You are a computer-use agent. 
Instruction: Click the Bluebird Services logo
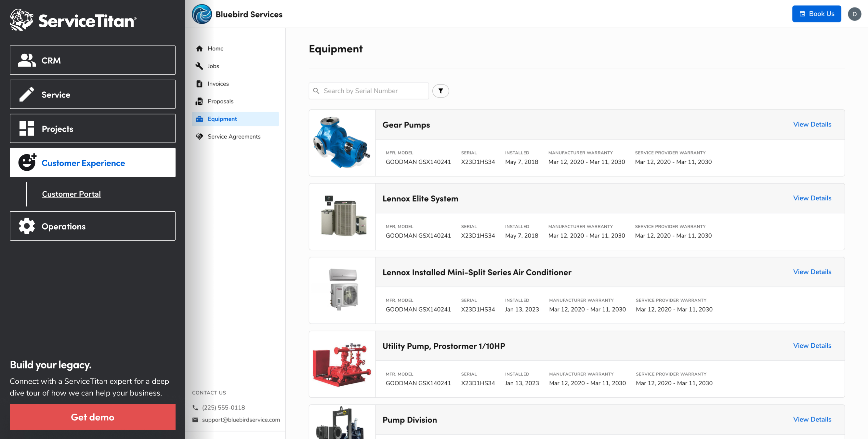[x=202, y=14]
